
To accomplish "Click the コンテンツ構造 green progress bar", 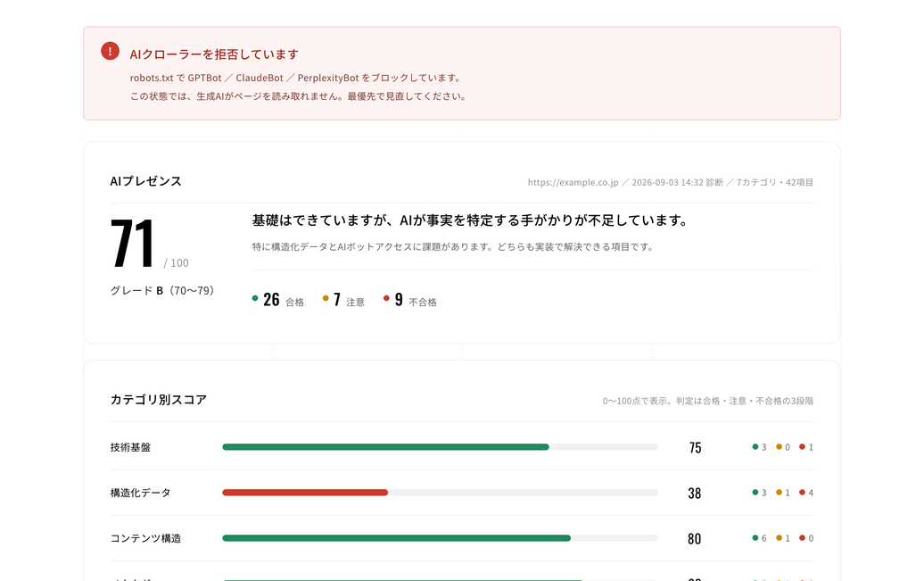I will [397, 538].
